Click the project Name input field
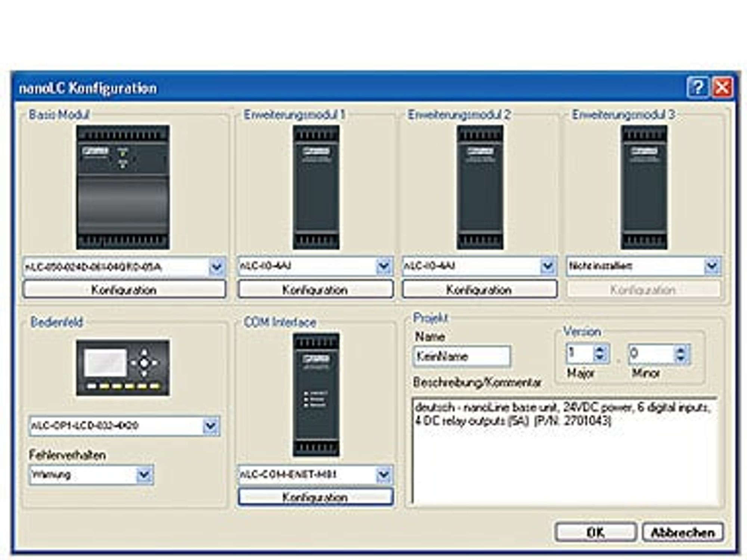Screen dimensions: 747x560 462,356
